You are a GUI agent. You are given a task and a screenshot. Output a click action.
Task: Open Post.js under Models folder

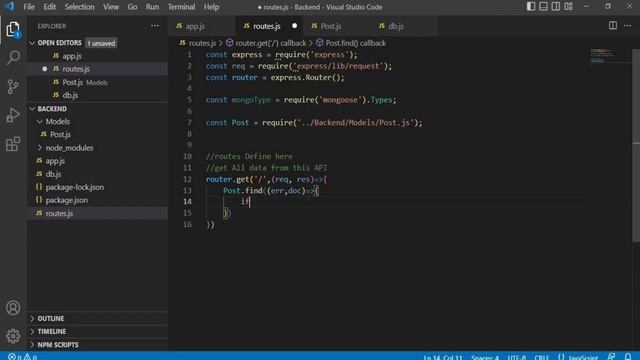pyautogui.click(x=98, y=134)
